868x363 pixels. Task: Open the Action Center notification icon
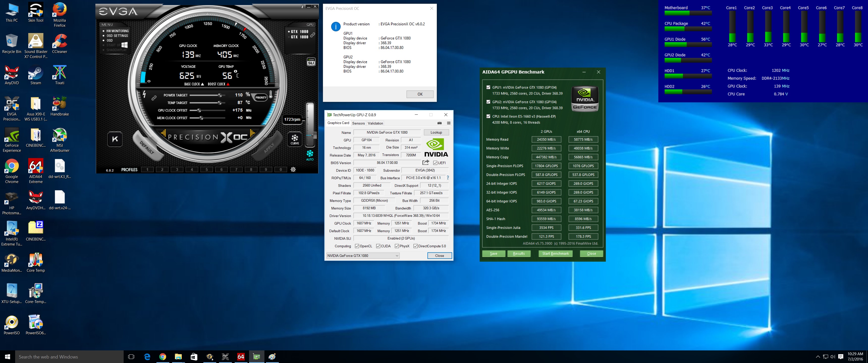tap(841, 357)
